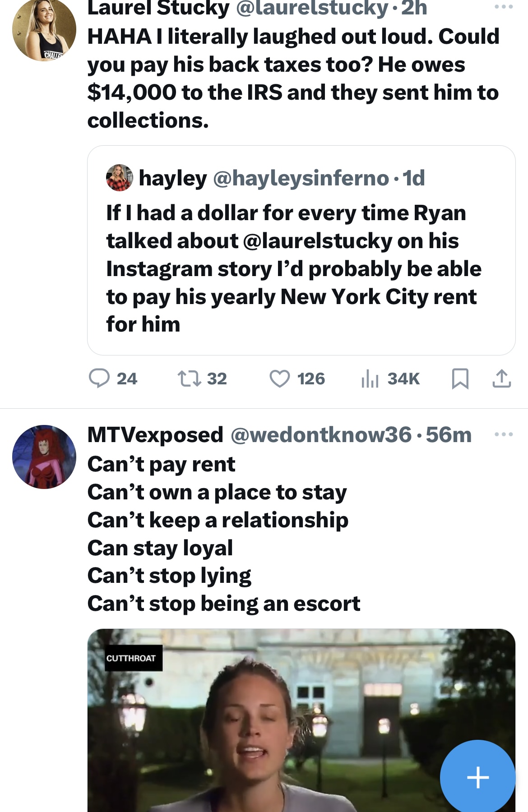Viewport: 528px width, 812px height.
Task: Open replies on Laurel Stucky's tweet
Action: click(x=112, y=378)
